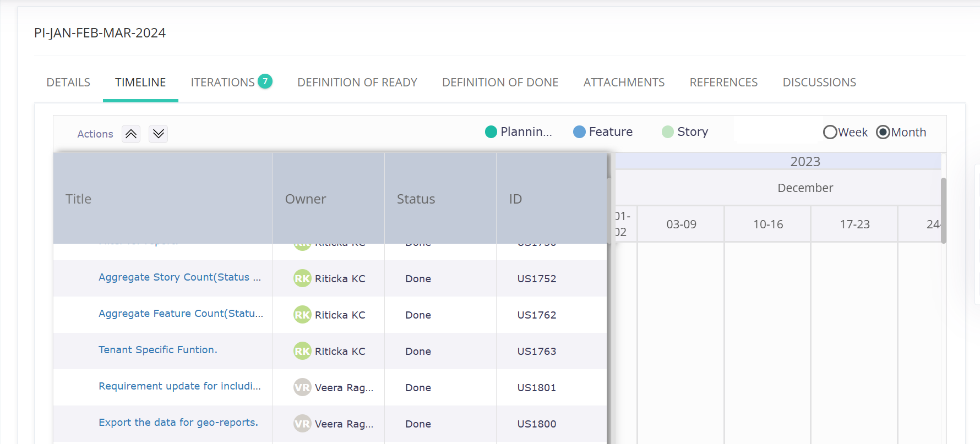Click Veera avatar in US1800 row

click(x=302, y=424)
